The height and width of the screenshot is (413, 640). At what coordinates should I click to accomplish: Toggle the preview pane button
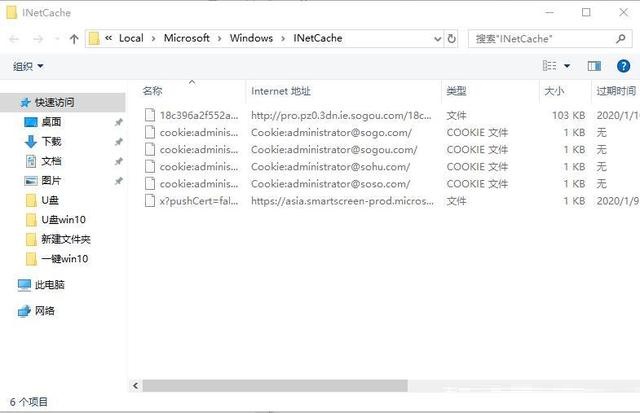[594, 66]
